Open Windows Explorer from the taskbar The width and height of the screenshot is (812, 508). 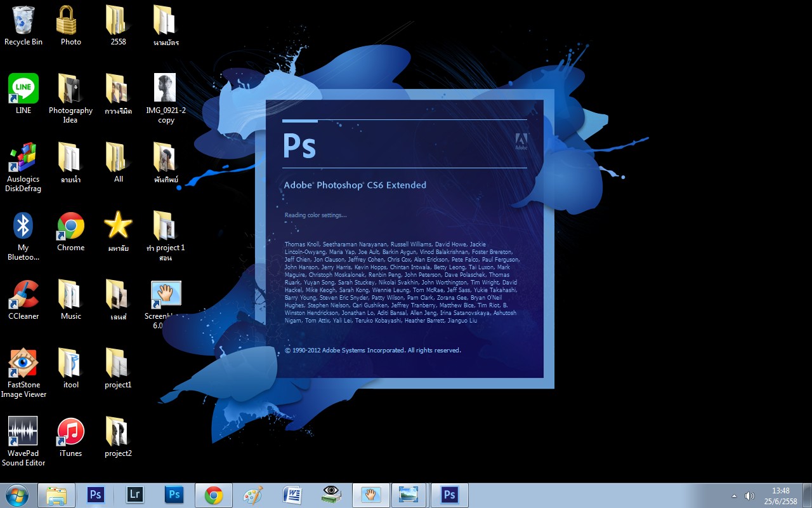click(56, 495)
